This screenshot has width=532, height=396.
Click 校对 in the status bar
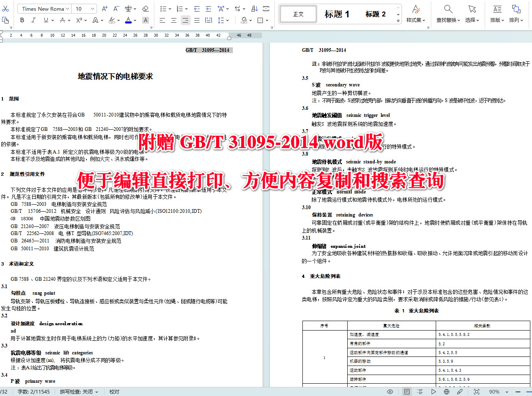click(x=114, y=391)
